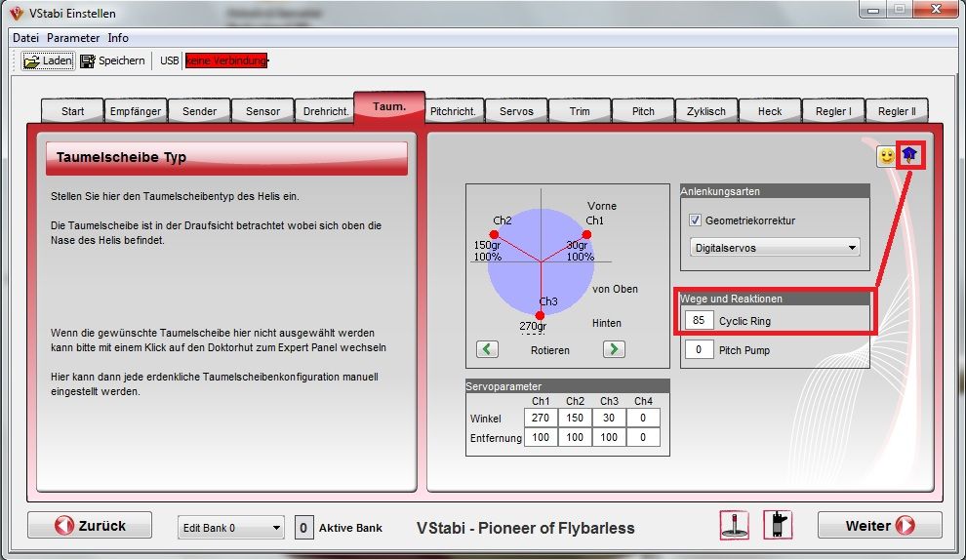Click the Ch1 Winkel field

(540, 418)
